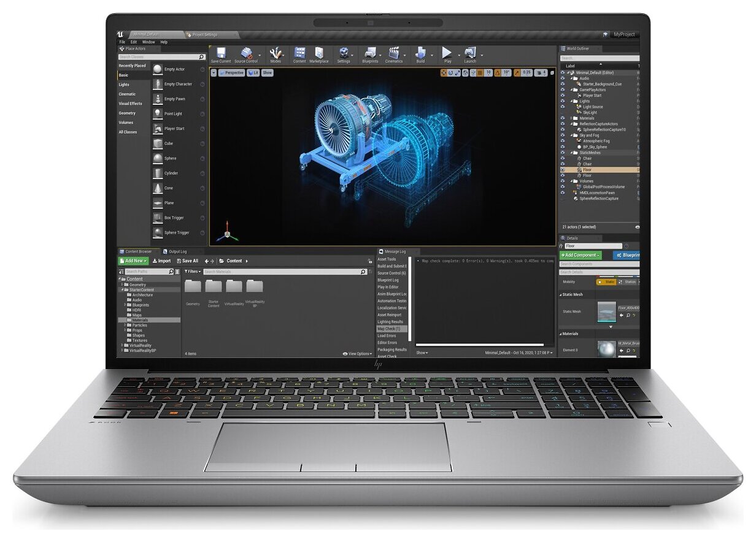Screen dimensions: 756x542
Task: Click the Build toolbar icon
Action: 420,53
